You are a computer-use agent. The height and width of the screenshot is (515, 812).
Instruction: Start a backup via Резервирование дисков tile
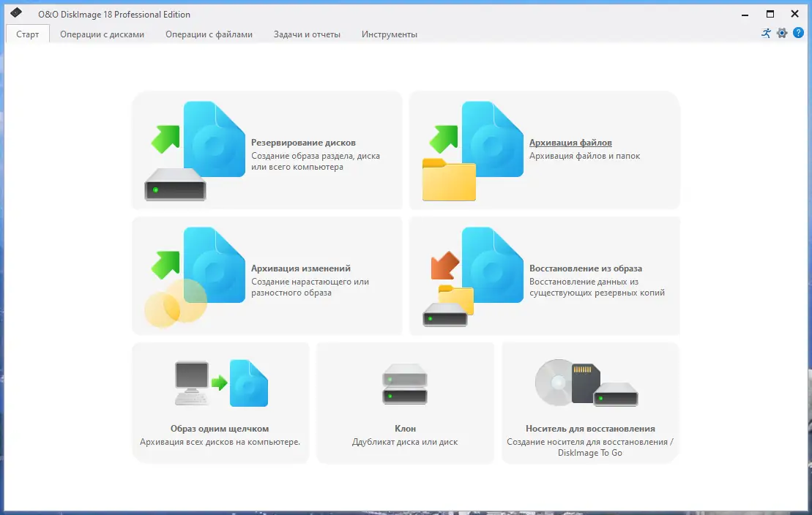coord(267,150)
